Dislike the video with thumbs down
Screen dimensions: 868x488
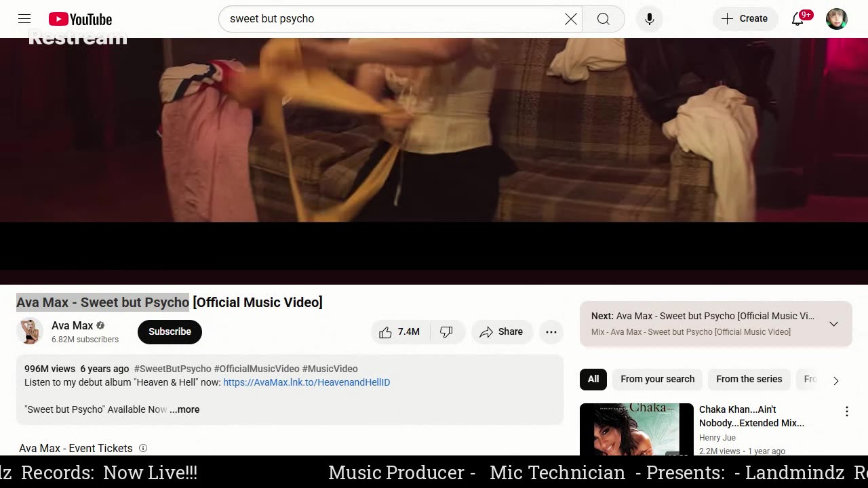click(x=446, y=331)
